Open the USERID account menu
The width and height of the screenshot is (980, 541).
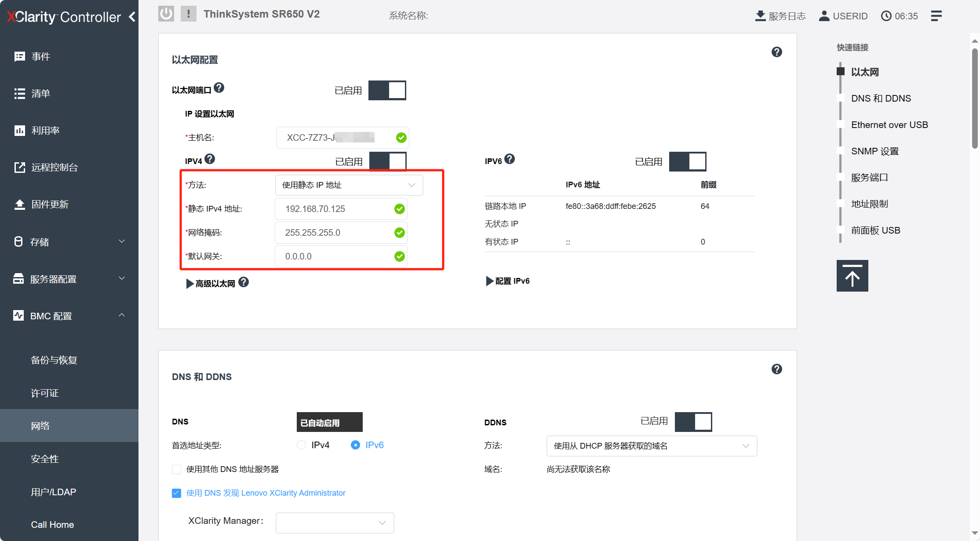point(843,16)
